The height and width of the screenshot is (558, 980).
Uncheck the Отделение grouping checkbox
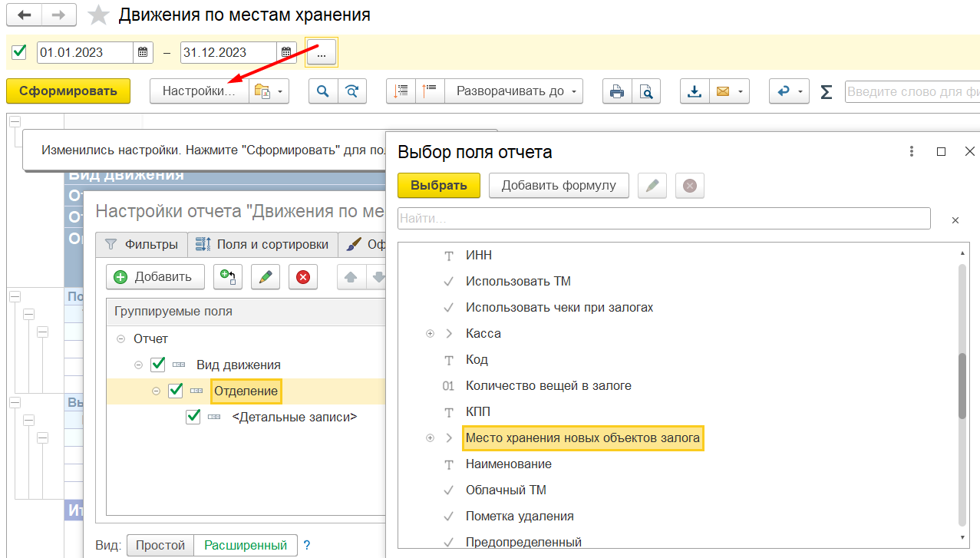(x=176, y=391)
